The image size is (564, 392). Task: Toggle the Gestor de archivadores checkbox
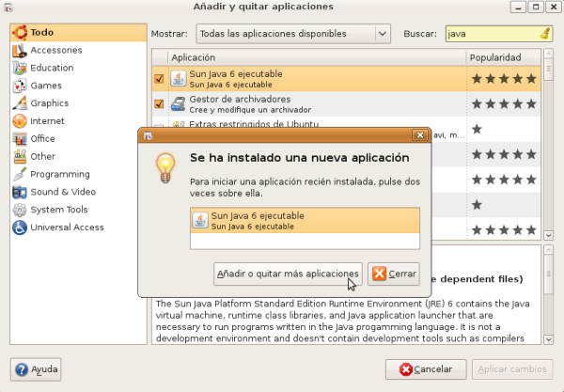[159, 104]
